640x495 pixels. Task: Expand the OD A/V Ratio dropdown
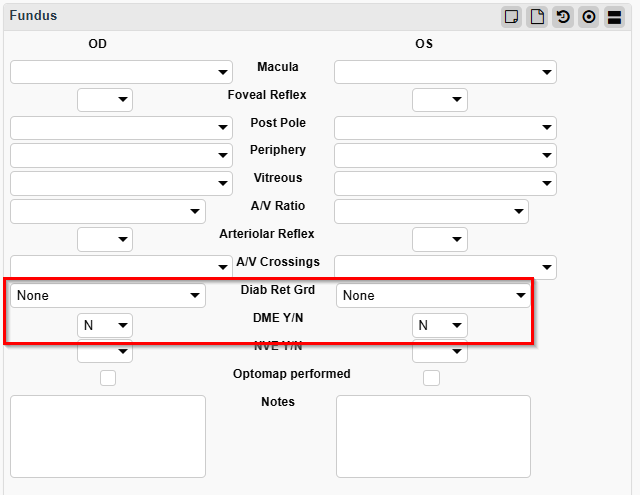(108, 211)
